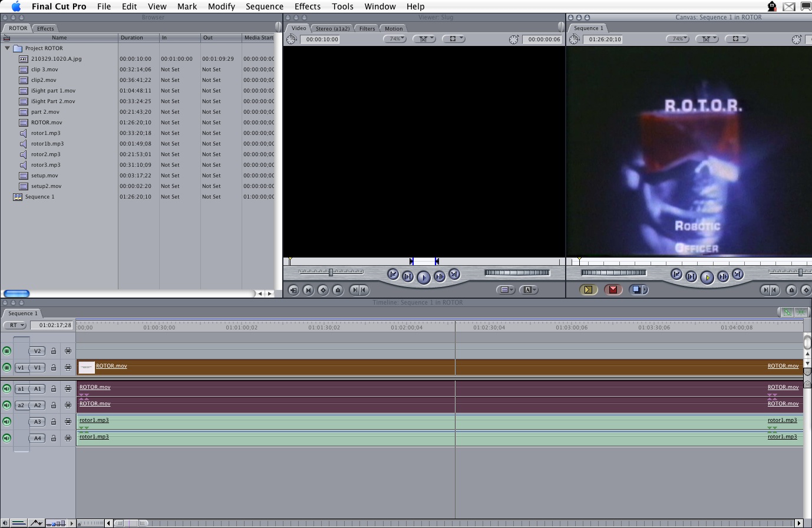Mute the A1 audio track
The width and height of the screenshot is (812, 528).
(6, 389)
